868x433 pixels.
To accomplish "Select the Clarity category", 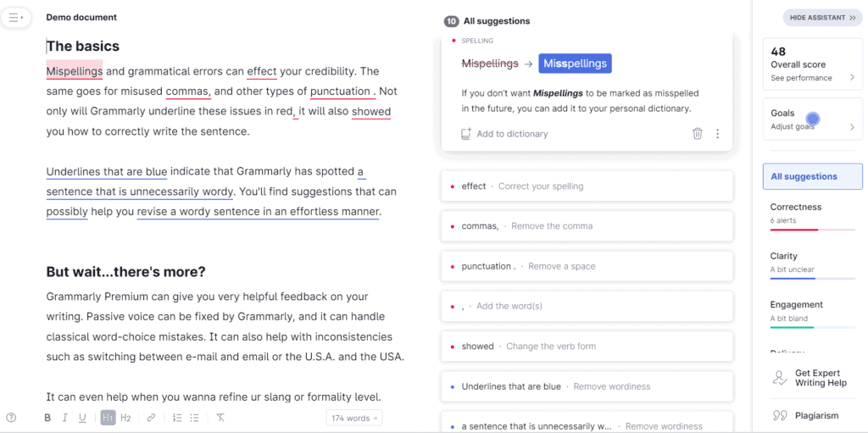I will [x=813, y=265].
